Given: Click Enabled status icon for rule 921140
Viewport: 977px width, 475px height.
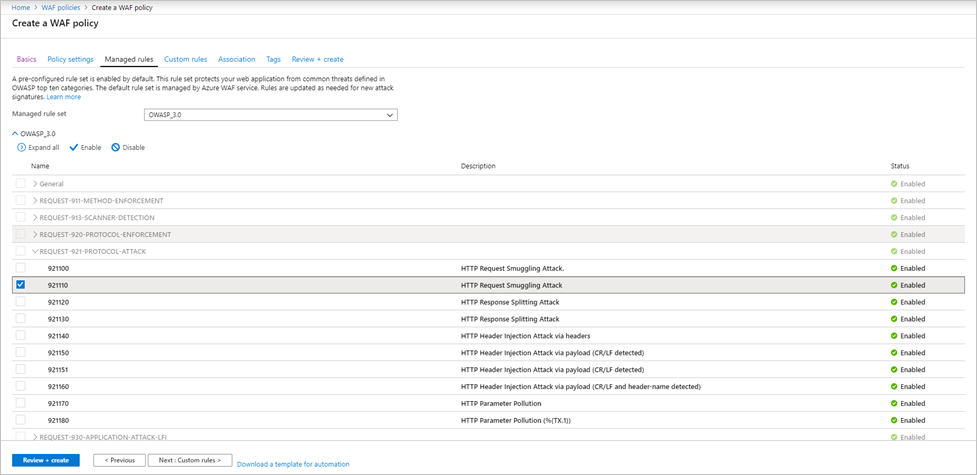Looking at the screenshot, I should tap(894, 335).
